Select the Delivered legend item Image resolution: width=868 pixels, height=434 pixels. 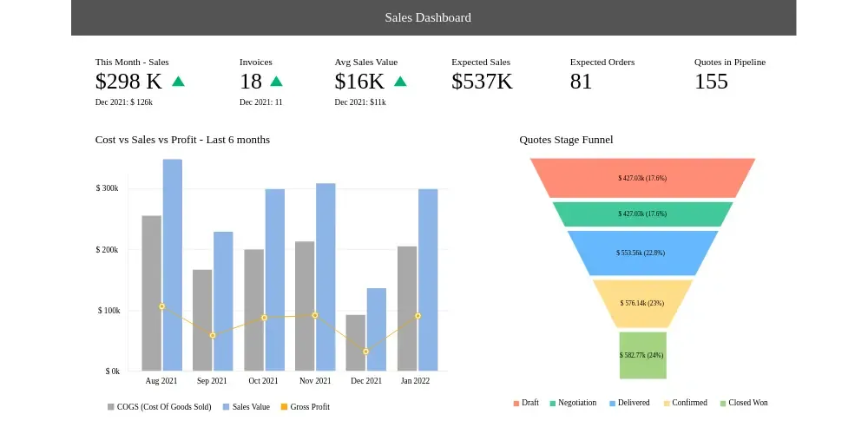(629, 403)
